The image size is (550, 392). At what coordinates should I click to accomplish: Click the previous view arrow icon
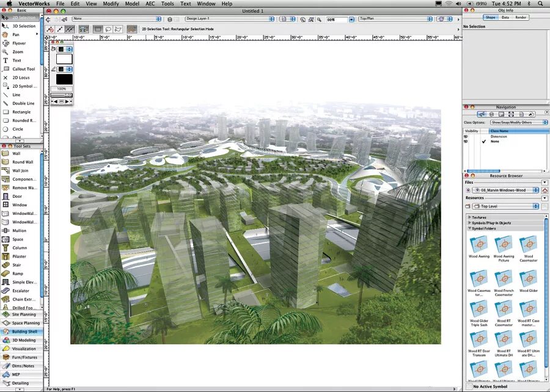[48, 20]
